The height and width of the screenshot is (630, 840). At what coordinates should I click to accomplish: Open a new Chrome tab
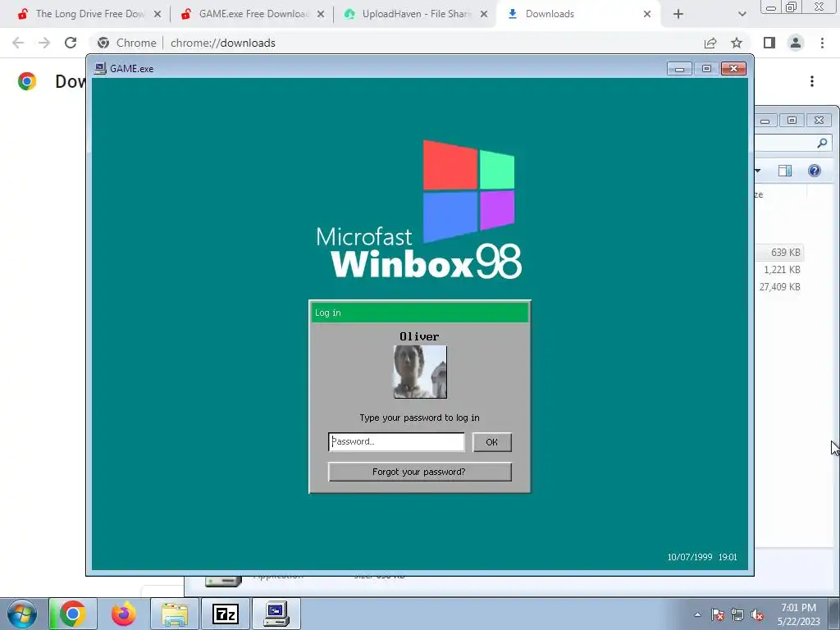coord(678,15)
